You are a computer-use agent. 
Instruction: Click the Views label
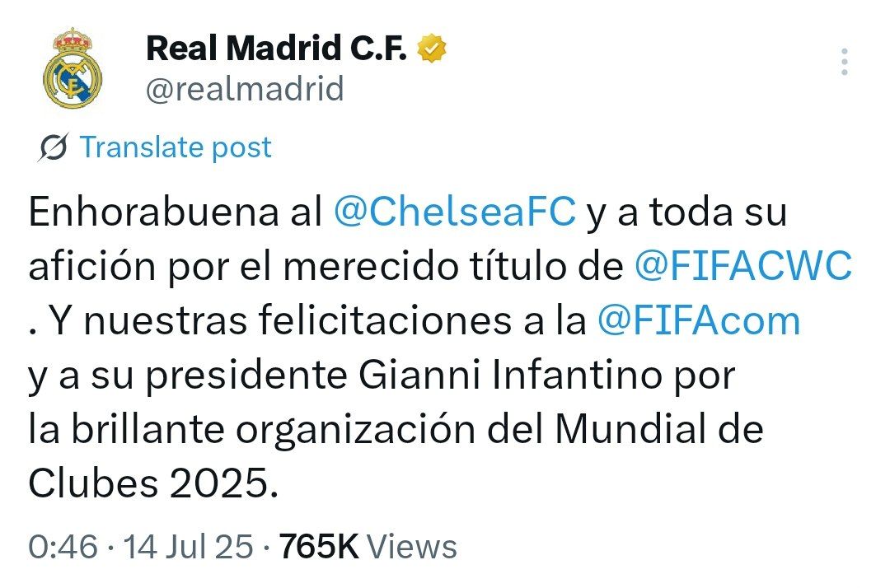411,547
